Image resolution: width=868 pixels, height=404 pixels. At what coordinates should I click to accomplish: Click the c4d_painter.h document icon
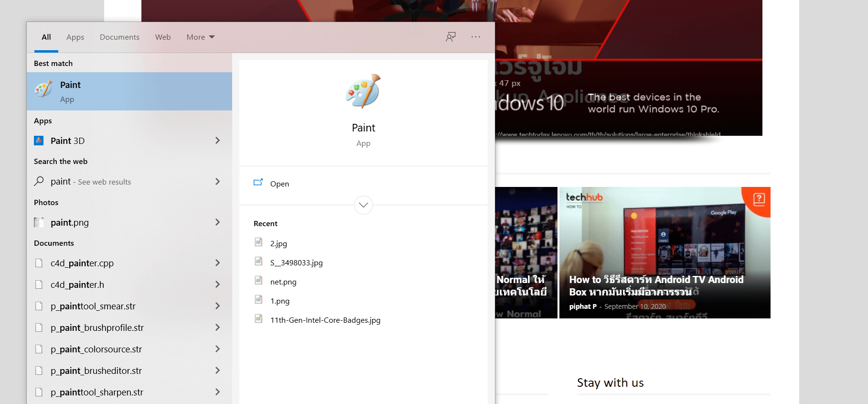pyautogui.click(x=39, y=284)
